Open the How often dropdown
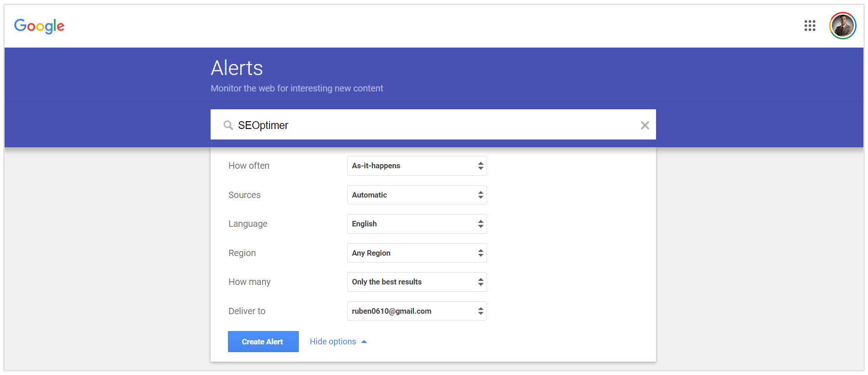868x375 pixels. point(417,166)
